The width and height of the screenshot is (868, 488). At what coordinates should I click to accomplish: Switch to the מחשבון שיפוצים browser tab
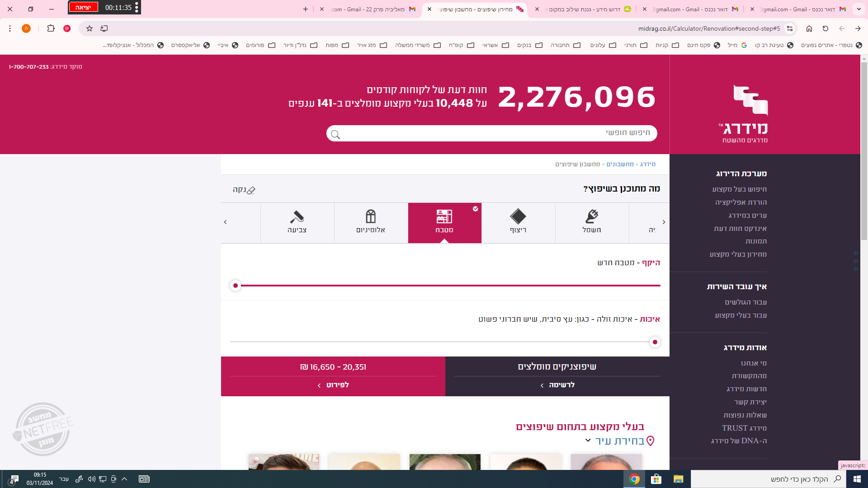[475, 9]
